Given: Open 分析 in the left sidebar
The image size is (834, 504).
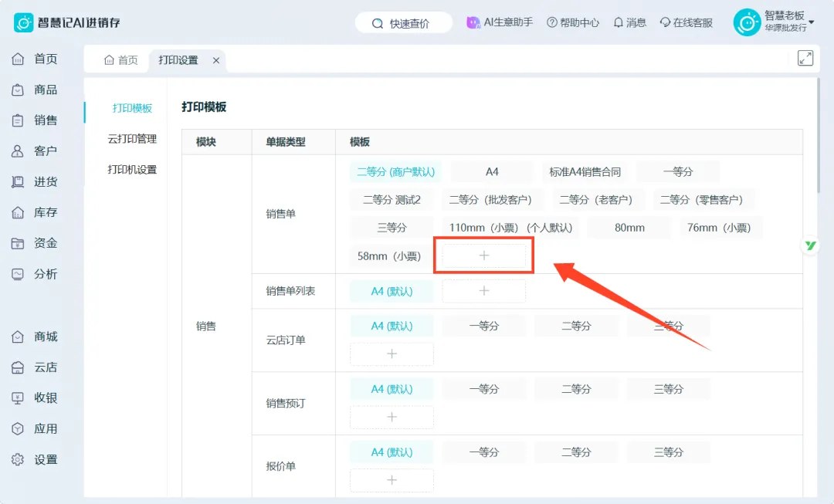Looking at the screenshot, I should 35,274.
